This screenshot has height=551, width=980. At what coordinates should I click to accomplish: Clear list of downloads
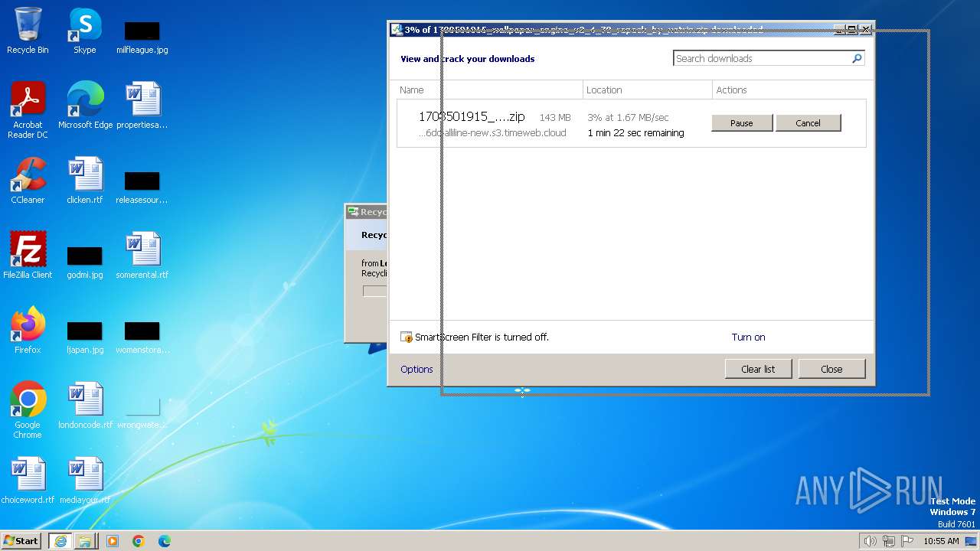pos(758,369)
